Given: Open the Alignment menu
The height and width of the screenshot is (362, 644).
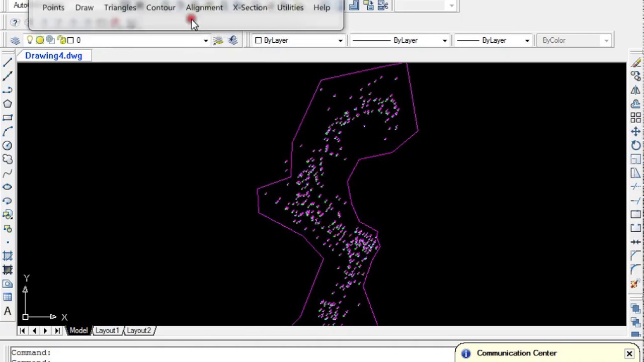Looking at the screenshot, I should pos(204,8).
